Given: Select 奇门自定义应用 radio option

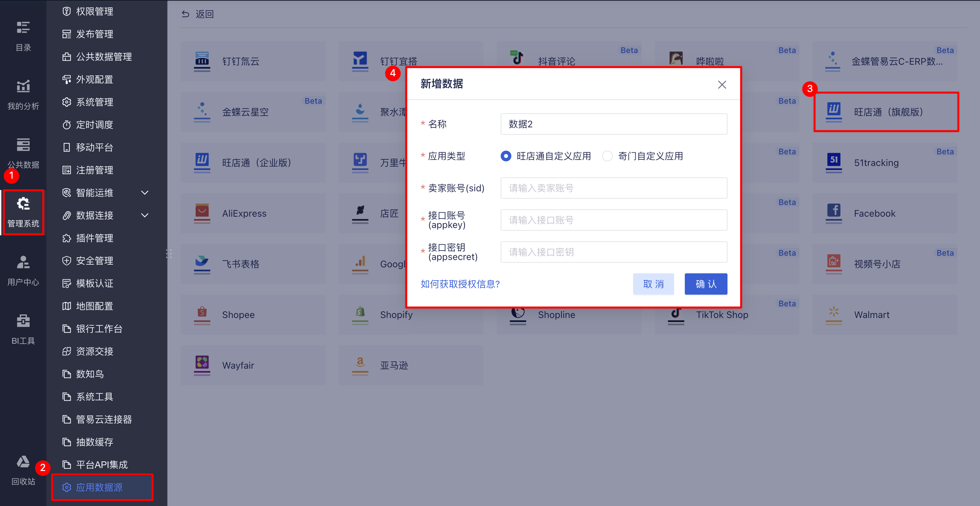Looking at the screenshot, I should [607, 156].
